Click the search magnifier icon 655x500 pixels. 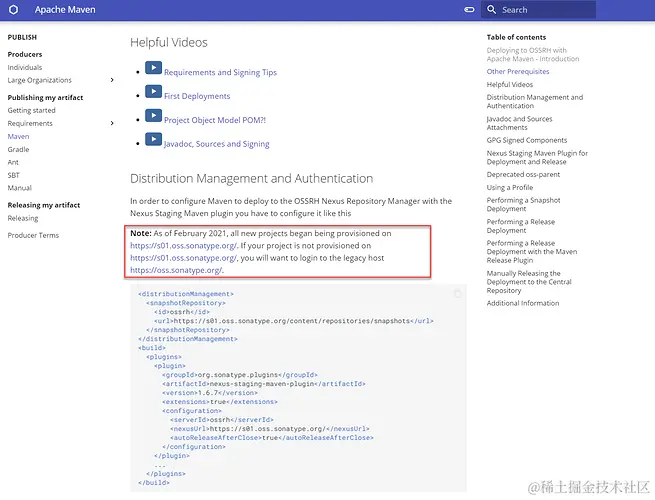[x=492, y=10]
